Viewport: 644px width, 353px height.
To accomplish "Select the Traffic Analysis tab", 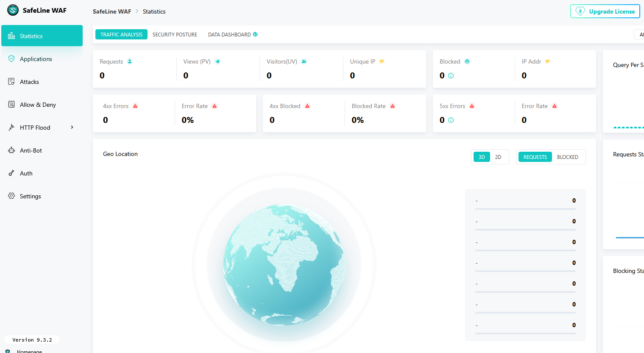I will pyautogui.click(x=121, y=35).
